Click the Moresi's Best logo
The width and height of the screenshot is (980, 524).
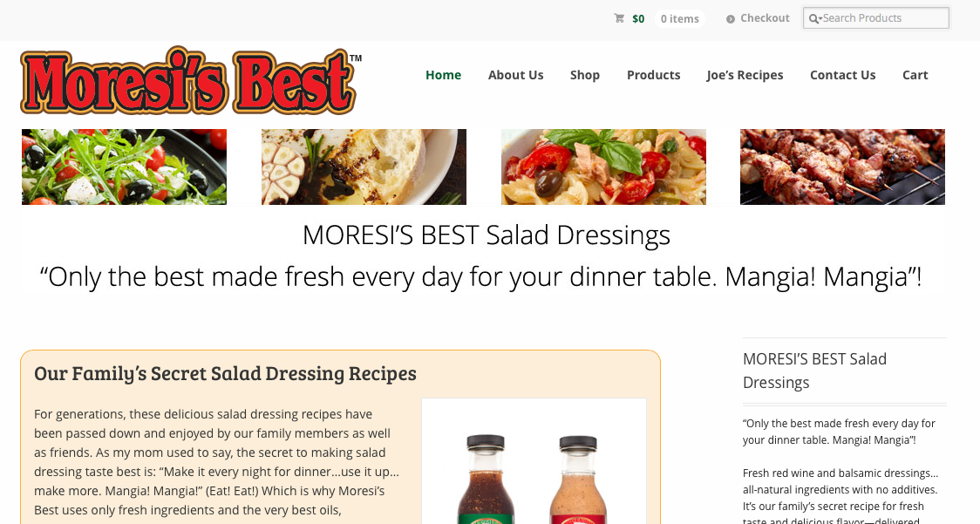click(191, 81)
